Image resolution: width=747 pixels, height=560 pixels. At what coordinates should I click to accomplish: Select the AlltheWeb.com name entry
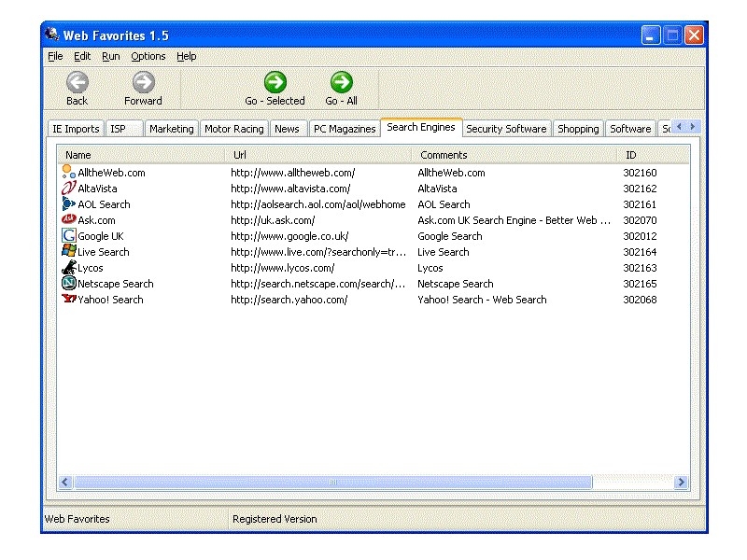point(111,173)
